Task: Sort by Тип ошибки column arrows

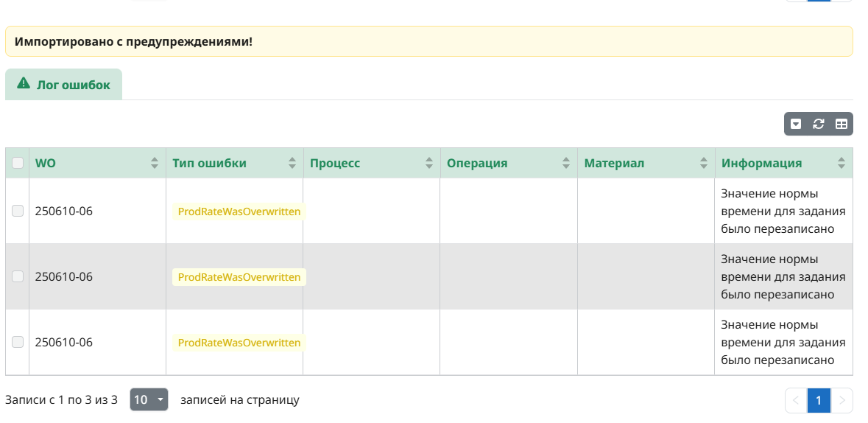Action: (x=292, y=164)
